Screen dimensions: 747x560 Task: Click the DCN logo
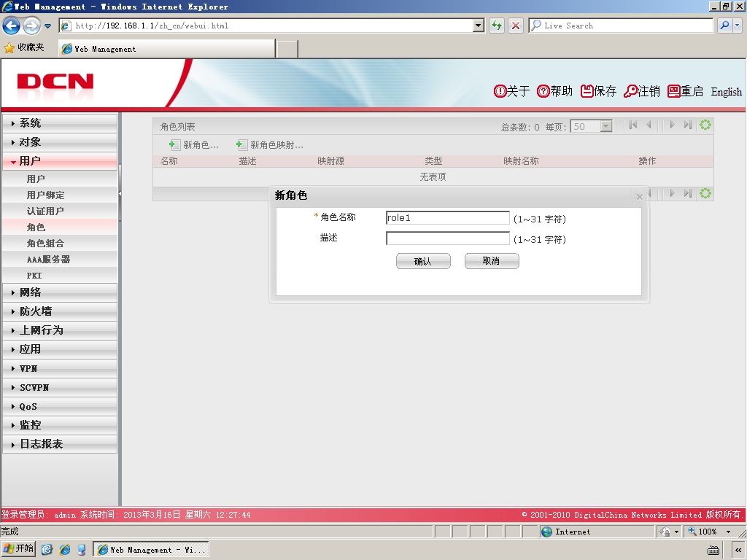[55, 82]
